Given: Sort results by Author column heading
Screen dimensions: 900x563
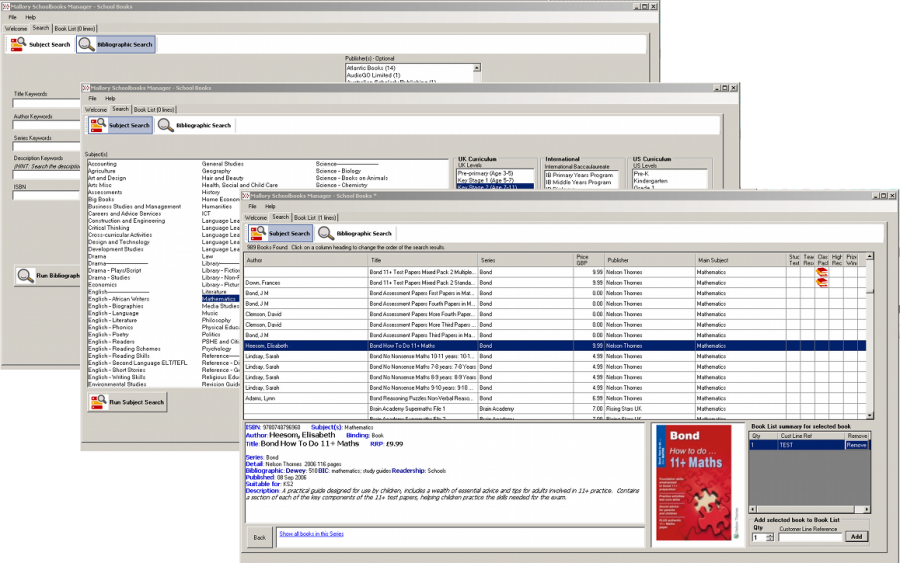Looking at the screenshot, I should [305, 260].
